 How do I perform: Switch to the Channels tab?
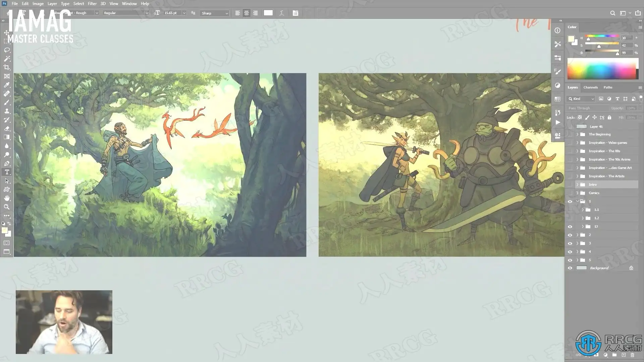tap(590, 87)
